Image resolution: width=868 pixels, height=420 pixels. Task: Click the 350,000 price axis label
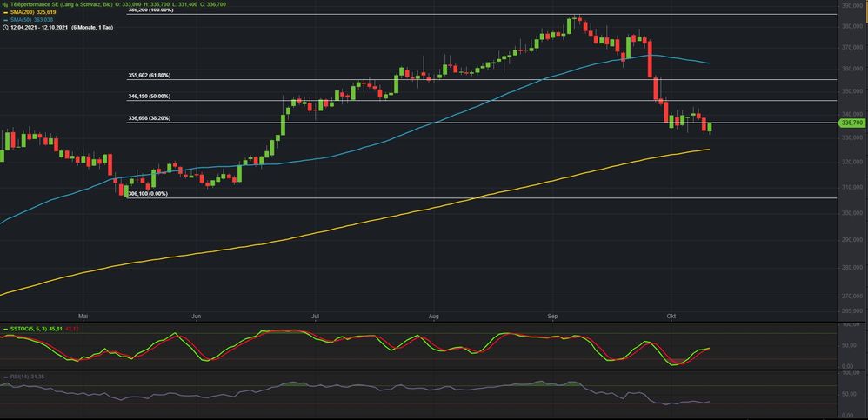point(852,90)
